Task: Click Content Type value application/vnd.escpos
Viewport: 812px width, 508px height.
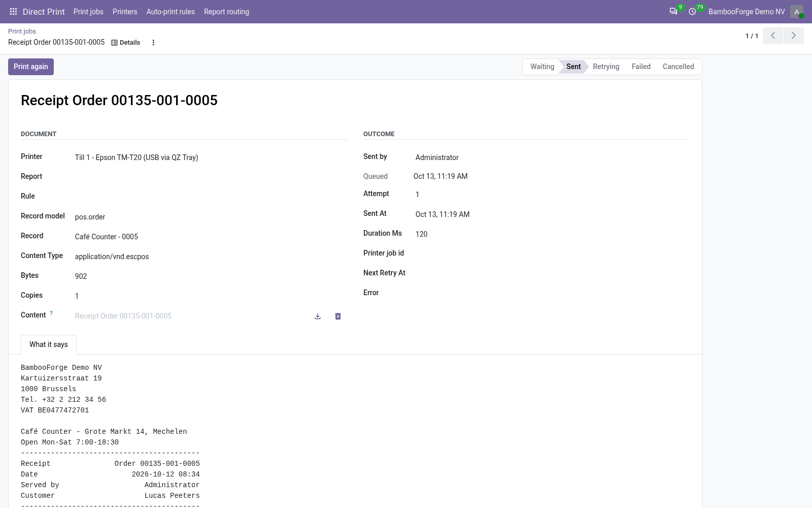Action: tap(112, 257)
